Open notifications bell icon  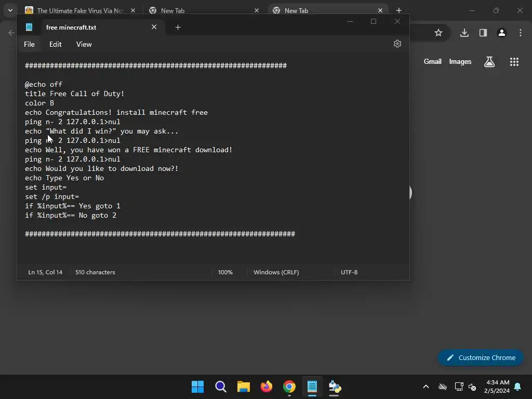click(x=518, y=387)
